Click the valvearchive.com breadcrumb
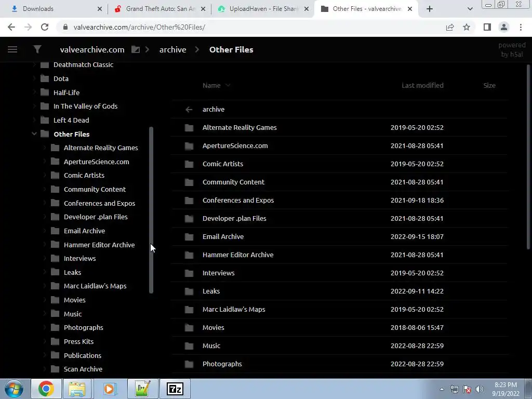532x399 pixels. [92, 49]
